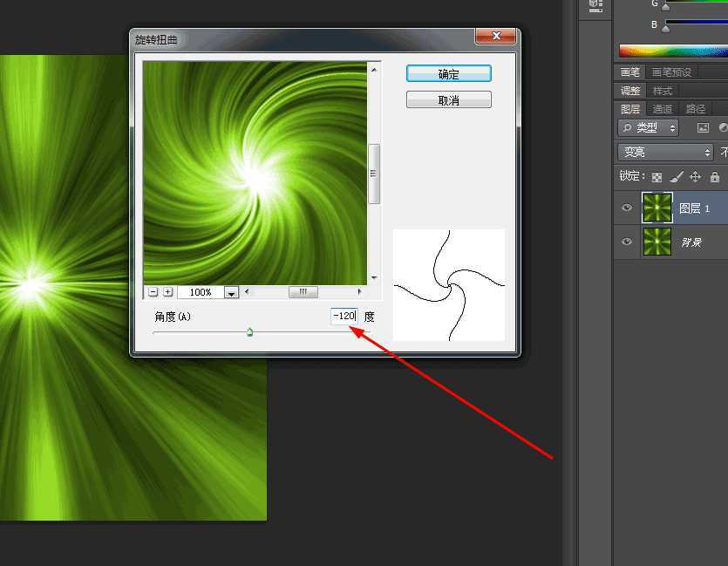Viewport: 728px width, 566px height.
Task: Open the 3D panel icon in the dock
Action: (x=595, y=5)
